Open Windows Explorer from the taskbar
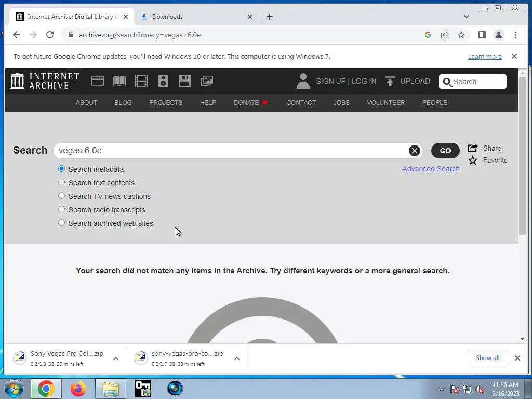 pyautogui.click(x=111, y=389)
